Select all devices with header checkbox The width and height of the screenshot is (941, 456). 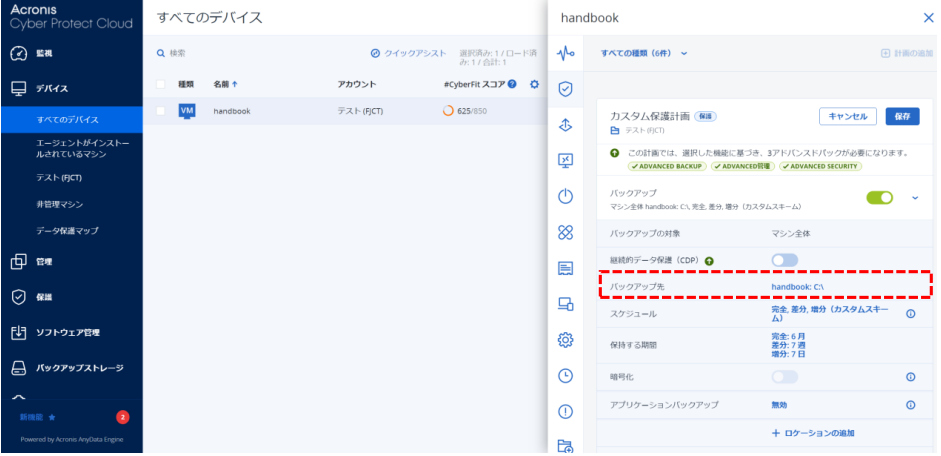coord(161,84)
